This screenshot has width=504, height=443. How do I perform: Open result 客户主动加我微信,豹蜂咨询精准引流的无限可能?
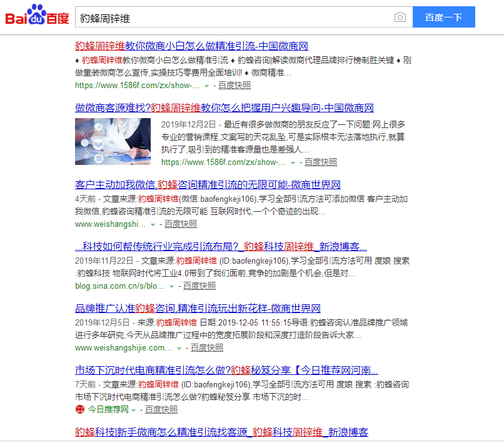pos(208,185)
